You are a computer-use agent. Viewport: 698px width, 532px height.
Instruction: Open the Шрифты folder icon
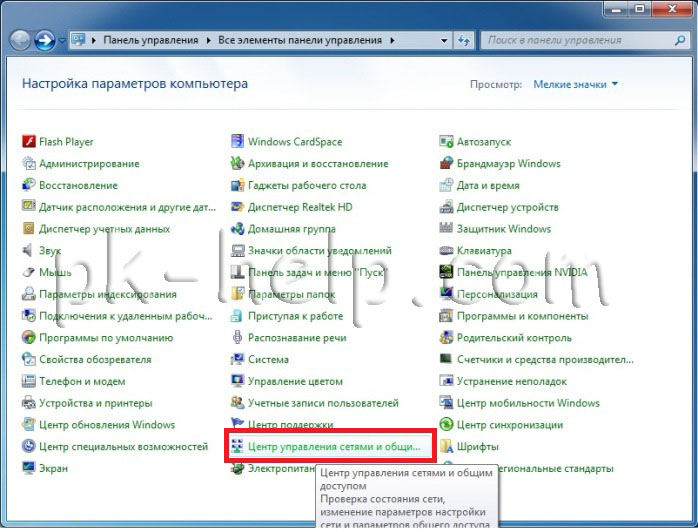tap(446, 447)
